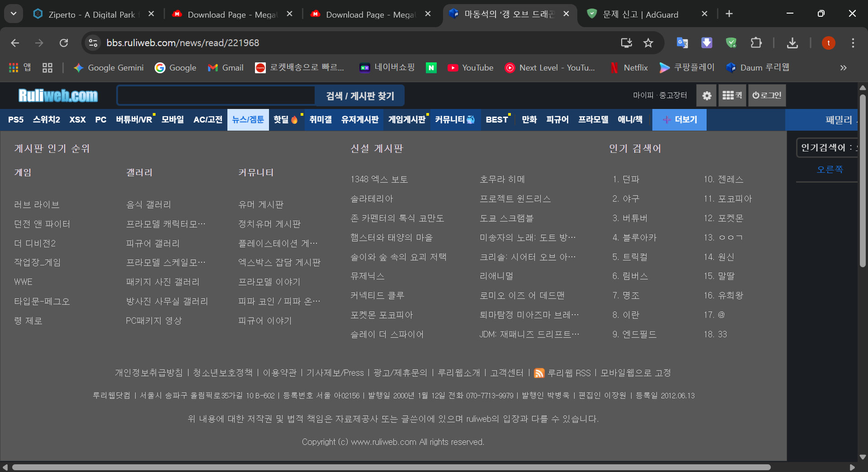Viewport: 868px width, 472px height.
Task: Expand the hidden bookmarks chevron
Action: click(843, 68)
